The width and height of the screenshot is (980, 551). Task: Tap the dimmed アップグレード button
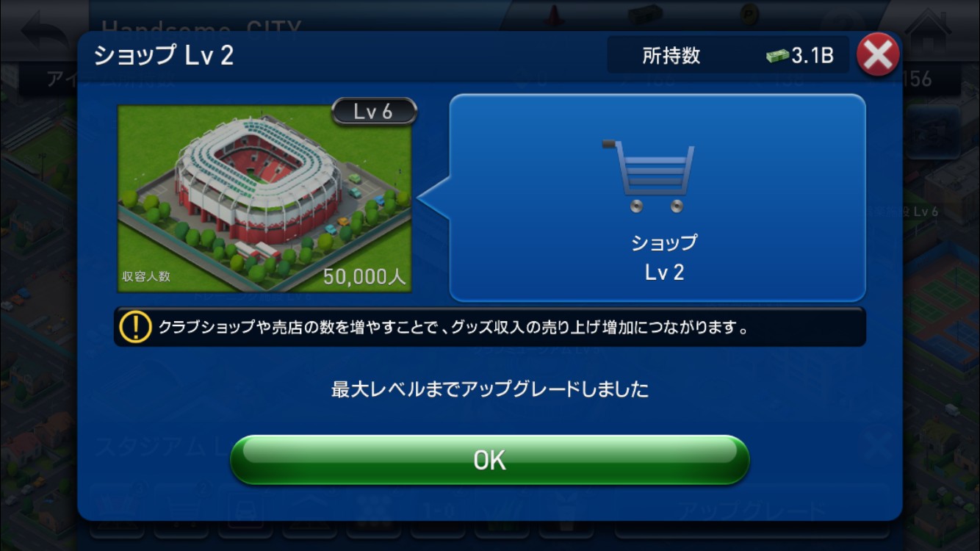pos(751,511)
